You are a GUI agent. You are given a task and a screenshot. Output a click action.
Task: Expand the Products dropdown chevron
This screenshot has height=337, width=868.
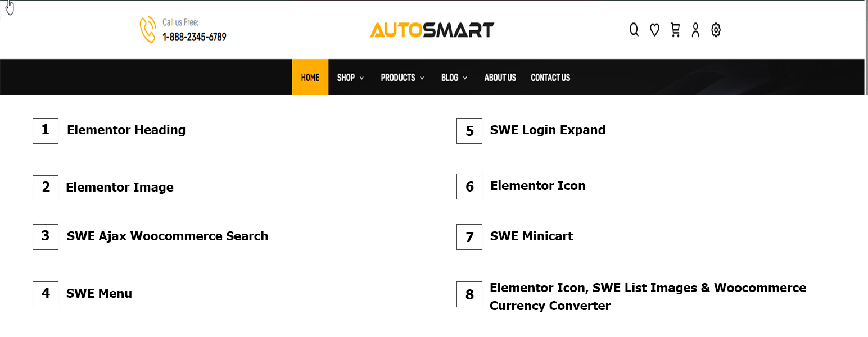pos(422,78)
